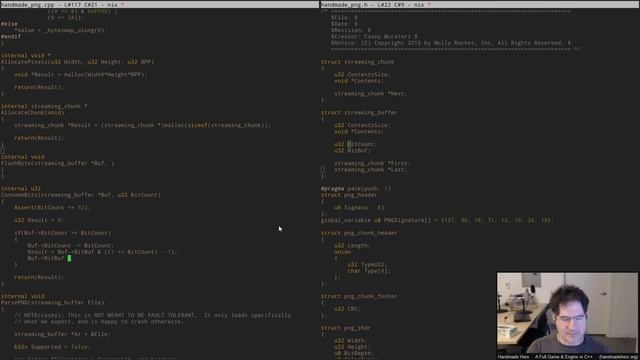Viewport: 640px width, 360px height.
Task: Click the 'u8 BitDepth;' member
Action: tap(354, 353)
